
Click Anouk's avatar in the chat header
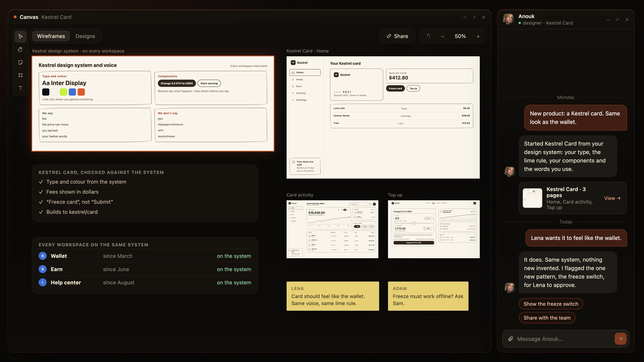point(509,19)
